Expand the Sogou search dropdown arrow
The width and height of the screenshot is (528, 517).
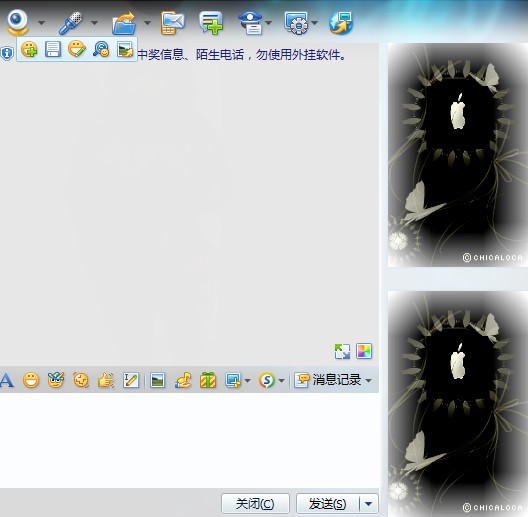[282, 381]
